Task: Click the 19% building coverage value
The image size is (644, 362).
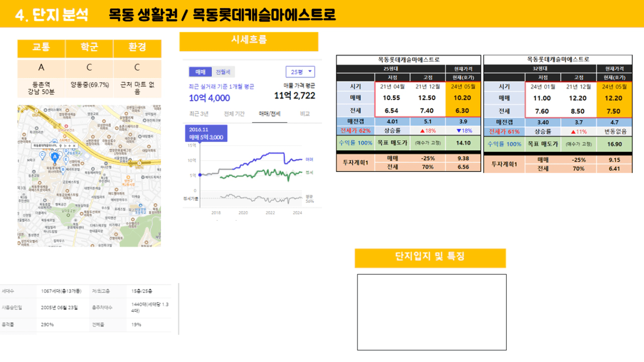Action: coord(137,324)
